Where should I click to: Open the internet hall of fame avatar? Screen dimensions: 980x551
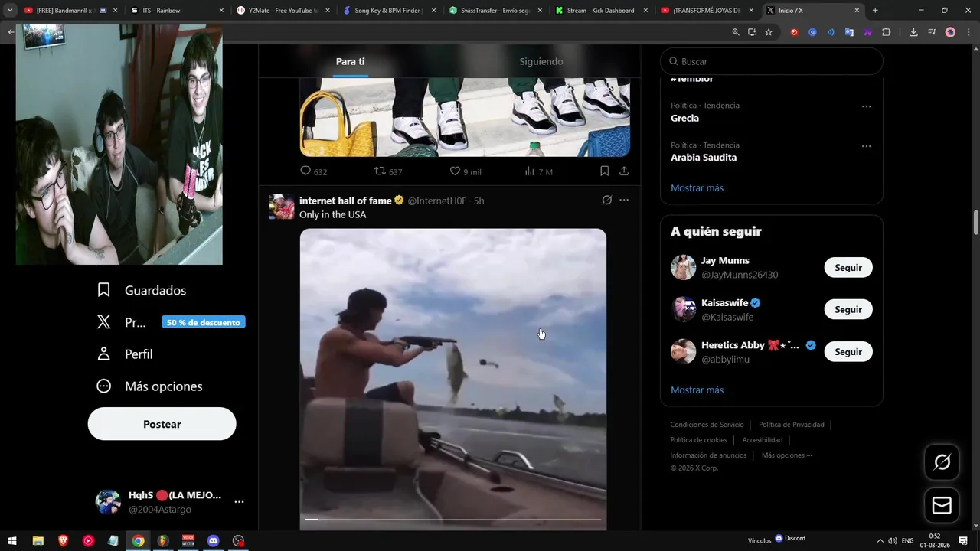click(282, 207)
